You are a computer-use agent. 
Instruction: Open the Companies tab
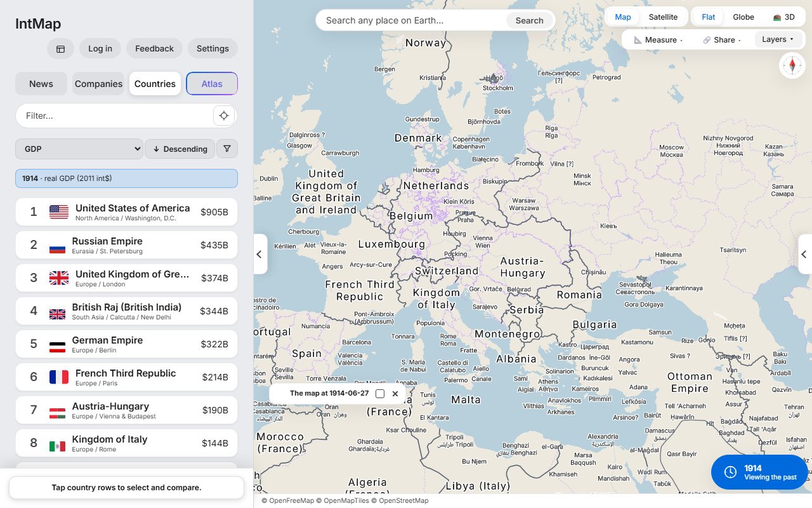pos(98,84)
